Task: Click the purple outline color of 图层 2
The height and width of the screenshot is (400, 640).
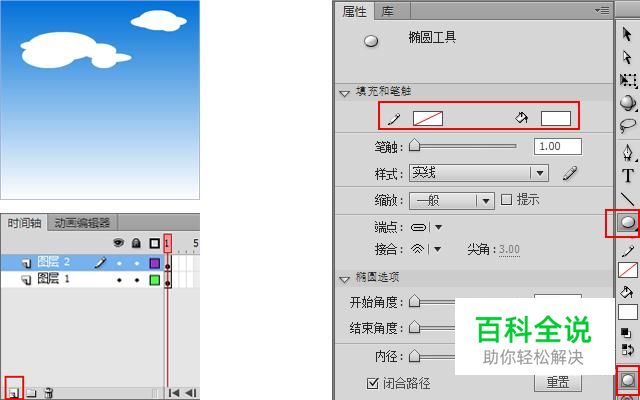Action: (x=155, y=263)
